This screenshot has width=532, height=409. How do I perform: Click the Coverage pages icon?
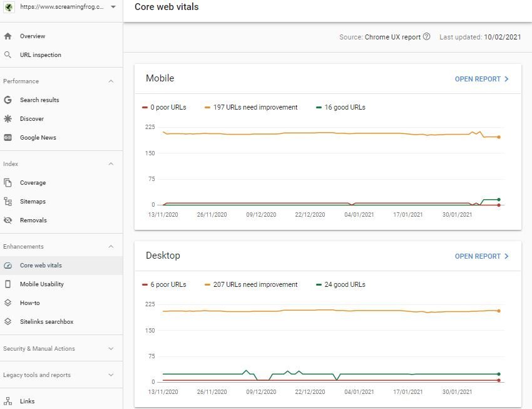click(x=8, y=183)
